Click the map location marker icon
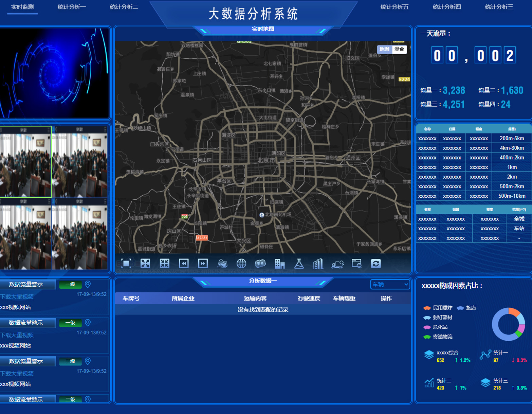Viewport: 532px width, 414px height. [222, 264]
